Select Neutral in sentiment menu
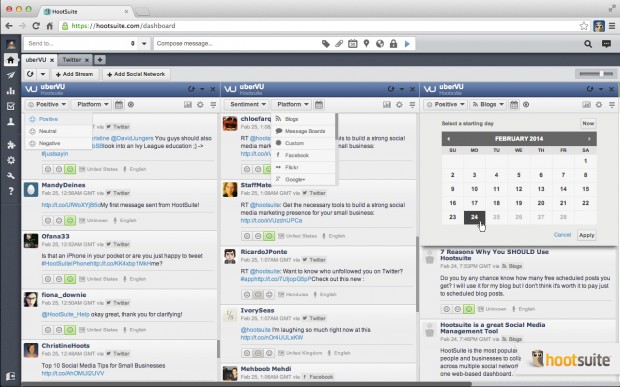 click(x=58, y=131)
